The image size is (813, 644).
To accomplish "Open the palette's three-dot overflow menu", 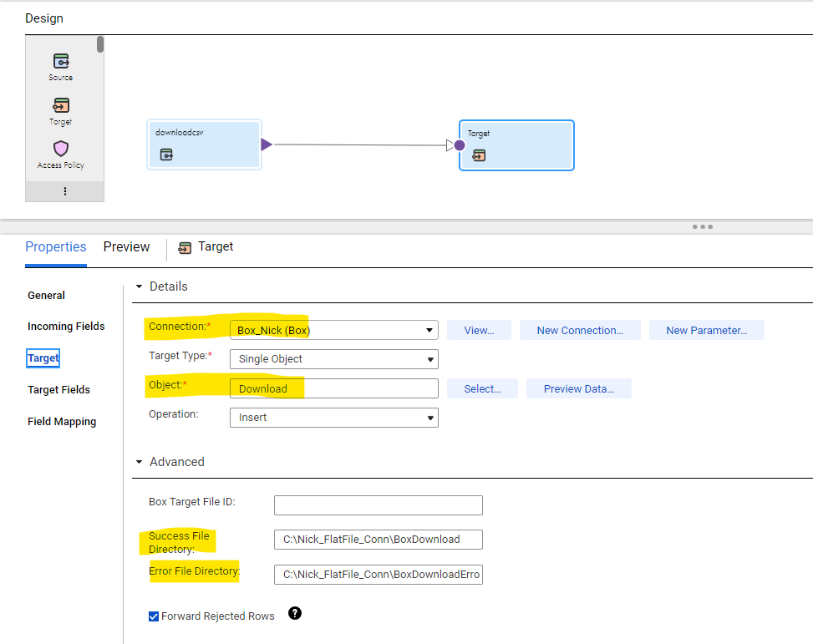I will click(65, 190).
